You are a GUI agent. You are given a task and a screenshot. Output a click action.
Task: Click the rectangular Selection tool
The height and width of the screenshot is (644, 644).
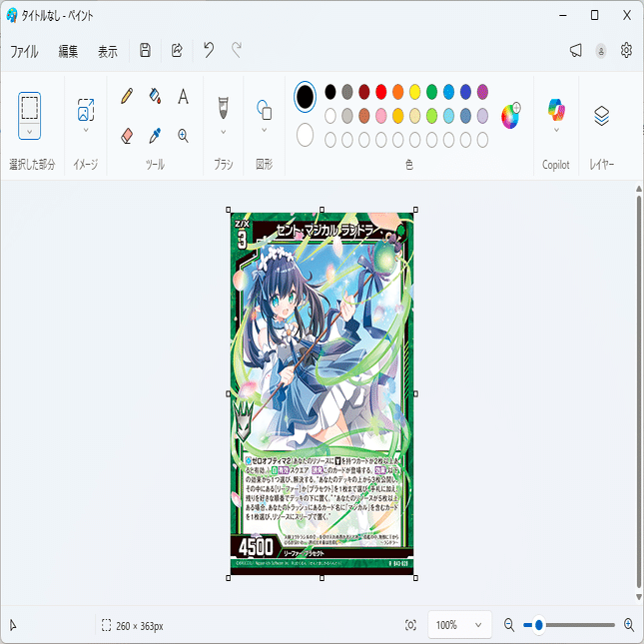pyautogui.click(x=30, y=108)
